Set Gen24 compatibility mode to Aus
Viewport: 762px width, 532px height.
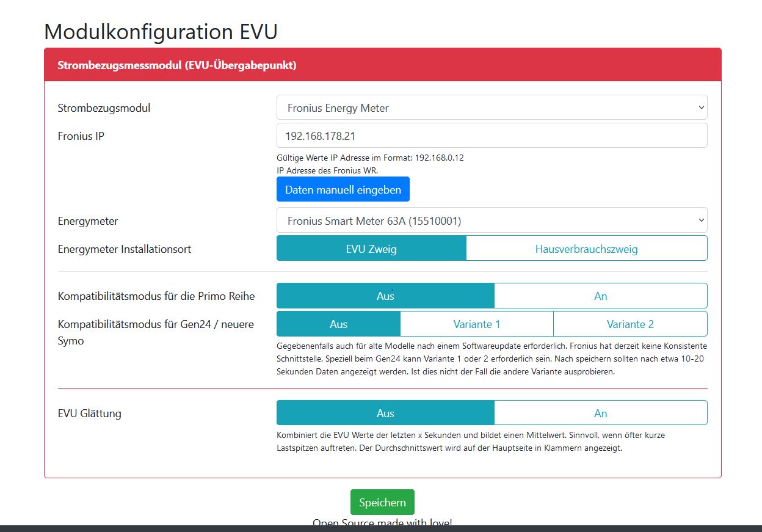pyautogui.click(x=338, y=324)
